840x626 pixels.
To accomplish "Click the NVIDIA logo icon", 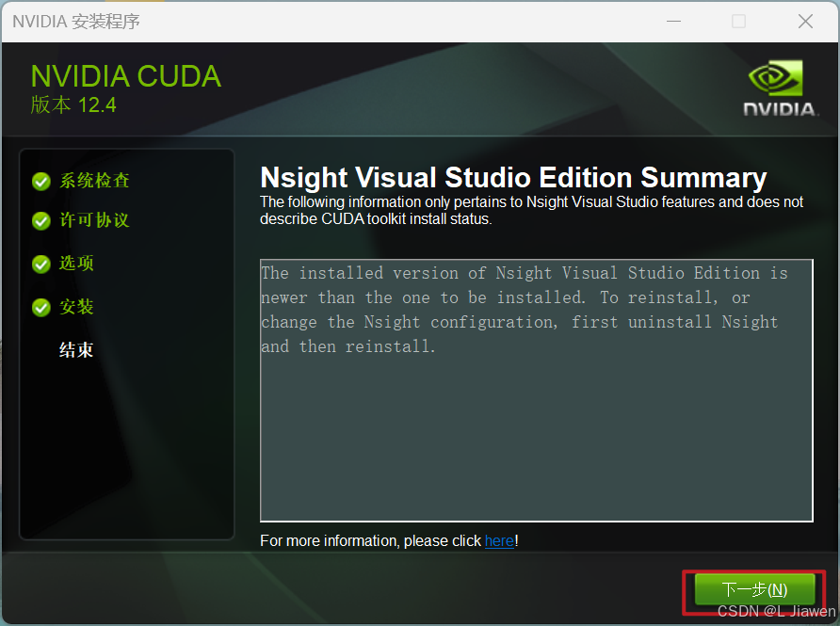I will click(x=781, y=88).
